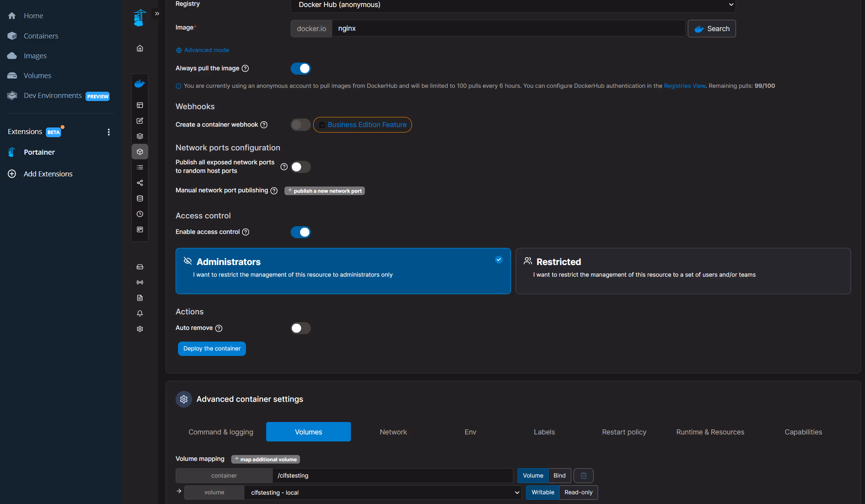Open Logs document icon
Screen dimensions: 865x504
coord(140,298)
